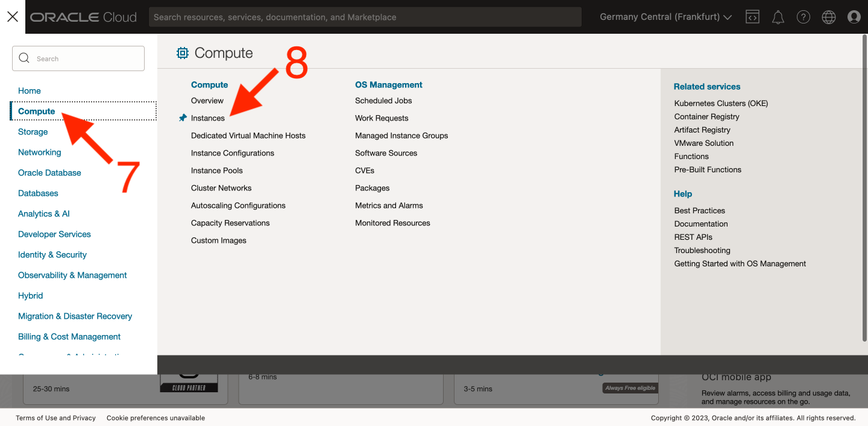
Task: Open Troubleshooting under Help
Action: pyautogui.click(x=702, y=250)
